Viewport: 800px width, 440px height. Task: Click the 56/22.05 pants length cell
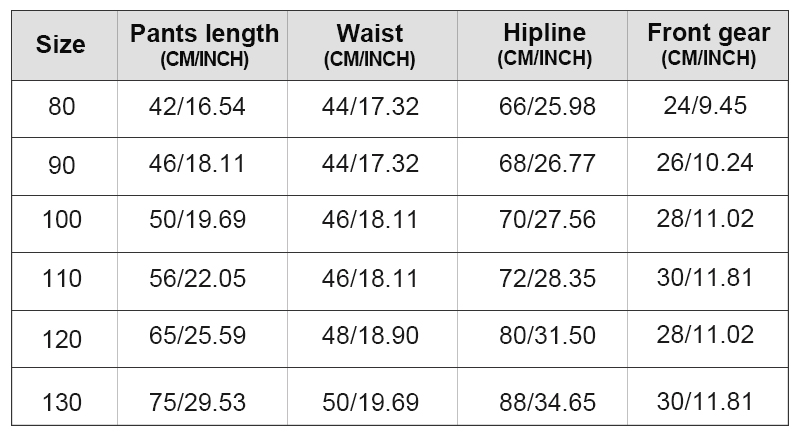coord(200,277)
